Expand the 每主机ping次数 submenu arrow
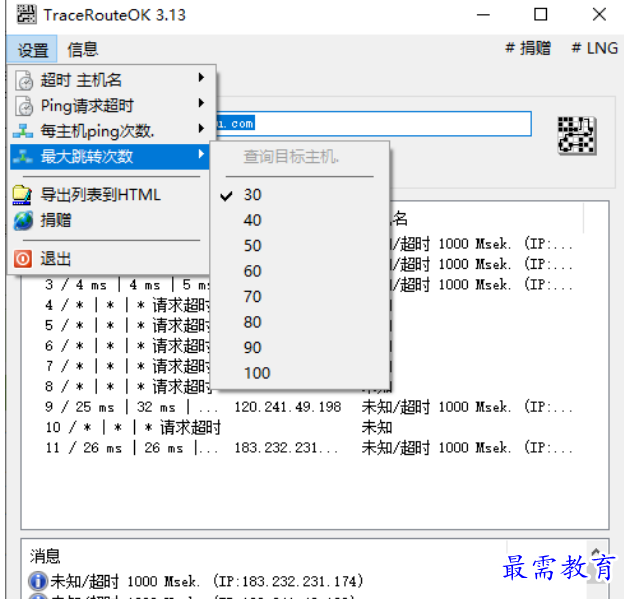Viewport: 624px width, 599px height. click(x=201, y=128)
